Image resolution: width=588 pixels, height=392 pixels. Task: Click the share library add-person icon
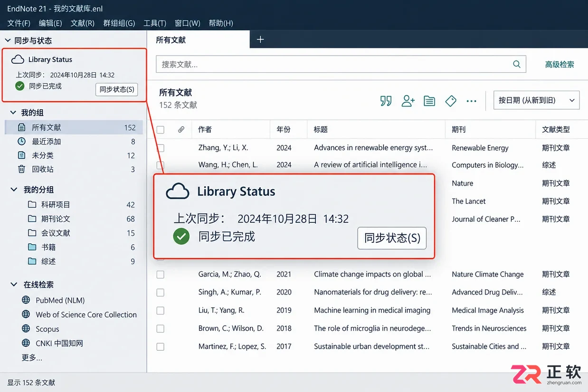tap(408, 101)
